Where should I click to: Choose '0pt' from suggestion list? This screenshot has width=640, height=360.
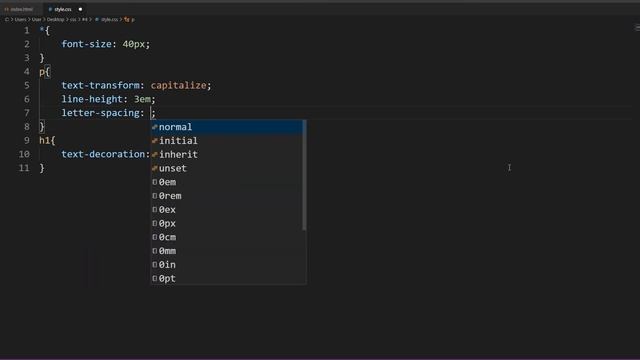point(228,279)
